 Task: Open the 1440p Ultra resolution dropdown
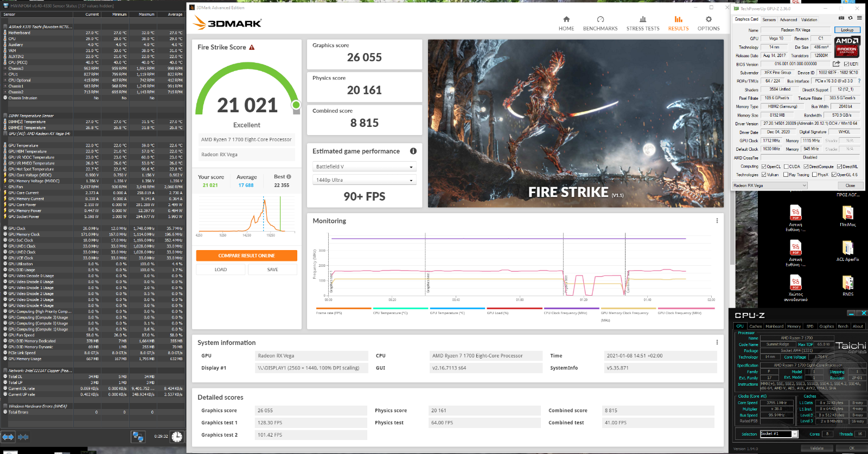364,180
